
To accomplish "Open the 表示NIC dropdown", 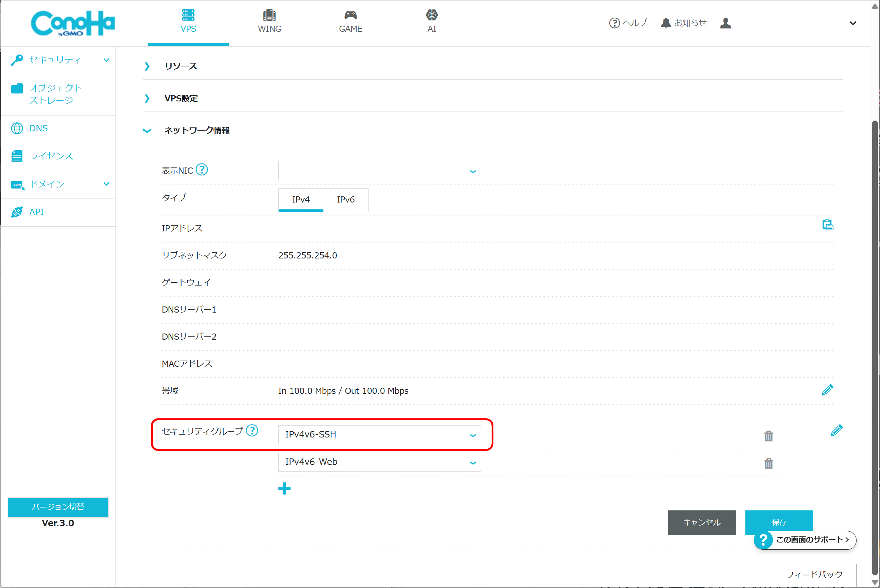I will coord(379,171).
